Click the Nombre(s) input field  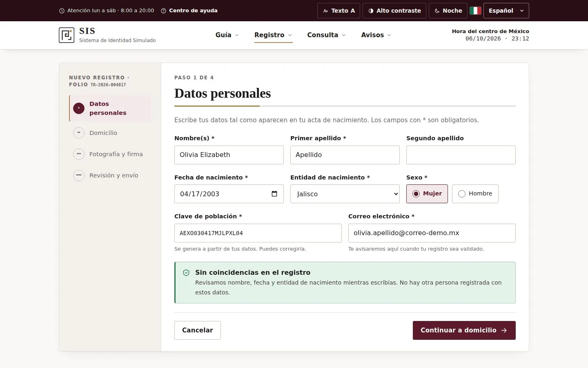coord(229,155)
